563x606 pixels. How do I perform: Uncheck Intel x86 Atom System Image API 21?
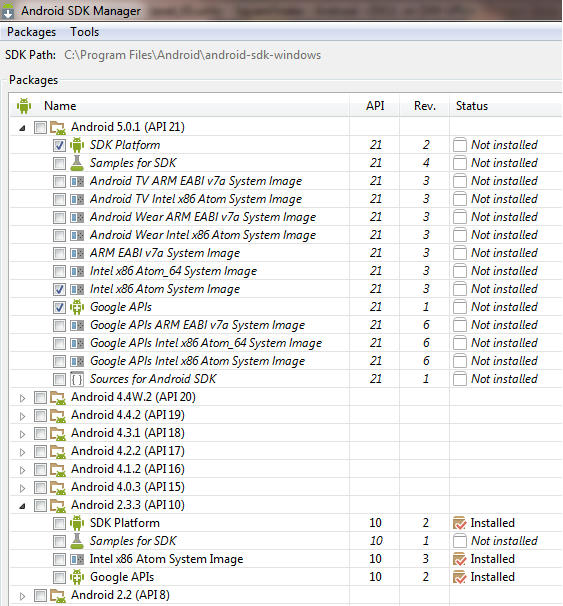[x=59, y=289]
